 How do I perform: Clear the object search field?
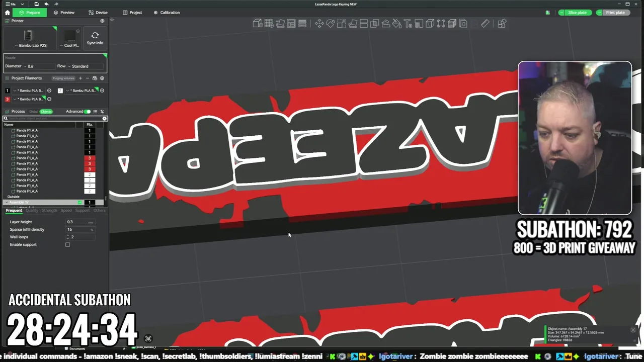tap(105, 119)
